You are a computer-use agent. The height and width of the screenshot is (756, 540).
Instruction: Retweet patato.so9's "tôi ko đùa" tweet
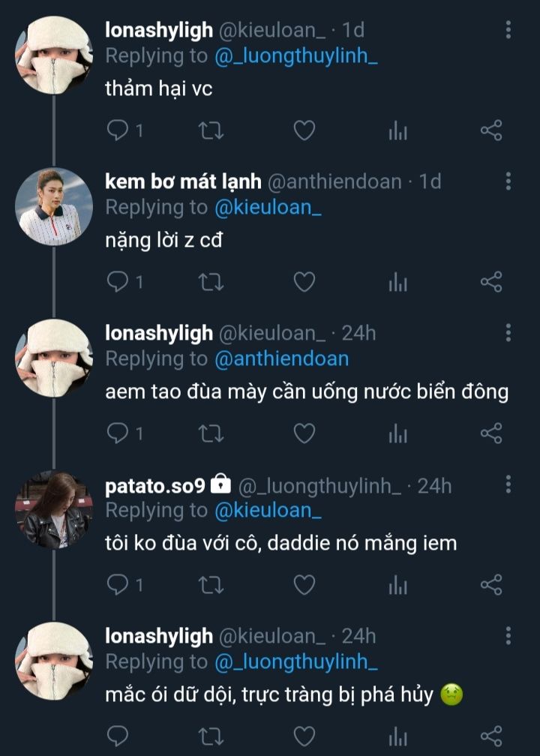coord(211,584)
